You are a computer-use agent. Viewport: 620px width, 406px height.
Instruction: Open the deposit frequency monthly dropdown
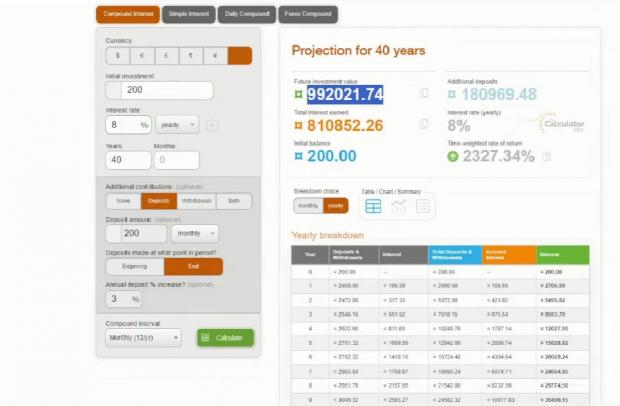194,233
